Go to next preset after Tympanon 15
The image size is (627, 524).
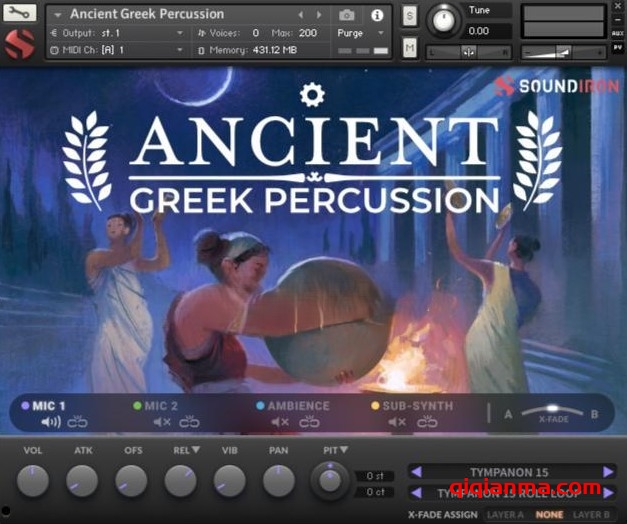608,471
